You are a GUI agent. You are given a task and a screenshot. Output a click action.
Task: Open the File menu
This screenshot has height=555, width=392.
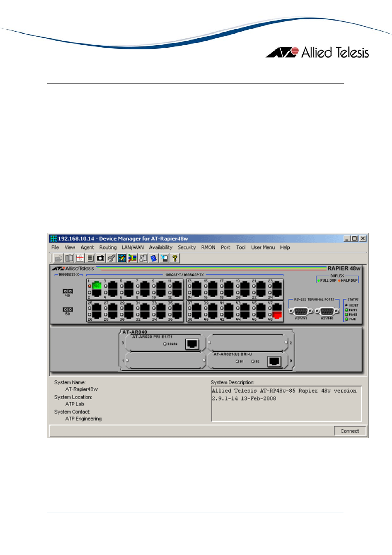[x=55, y=247]
